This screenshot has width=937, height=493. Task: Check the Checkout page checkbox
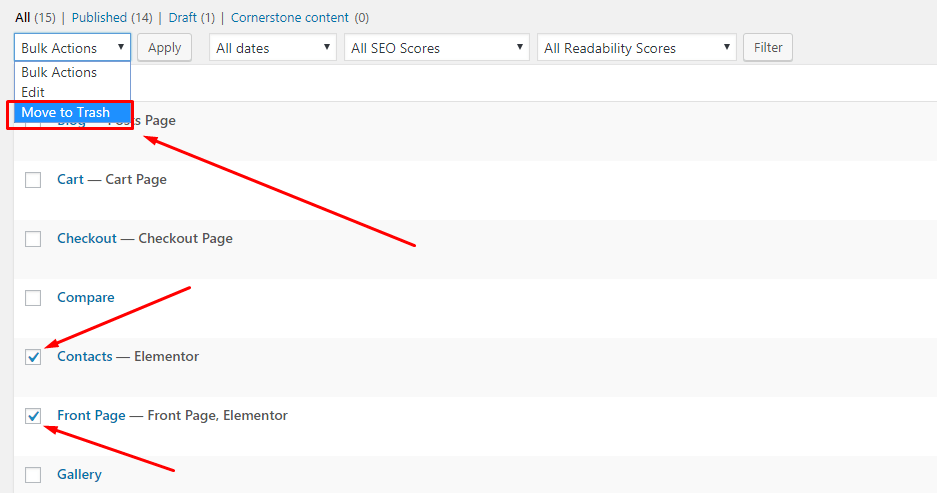click(x=33, y=239)
